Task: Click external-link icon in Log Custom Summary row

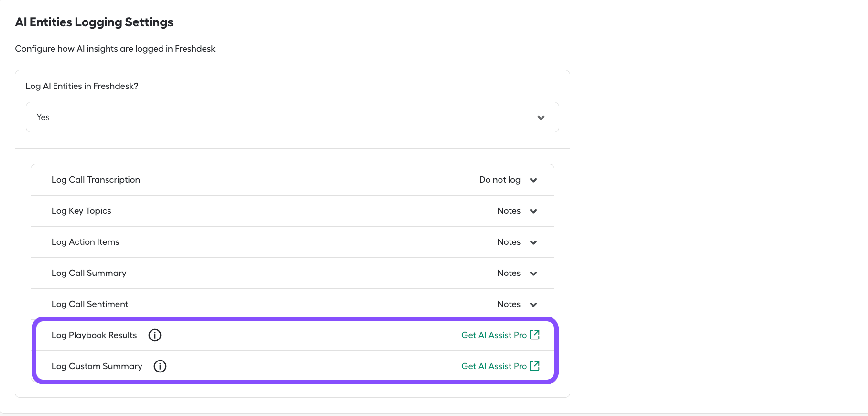Action: coord(535,366)
